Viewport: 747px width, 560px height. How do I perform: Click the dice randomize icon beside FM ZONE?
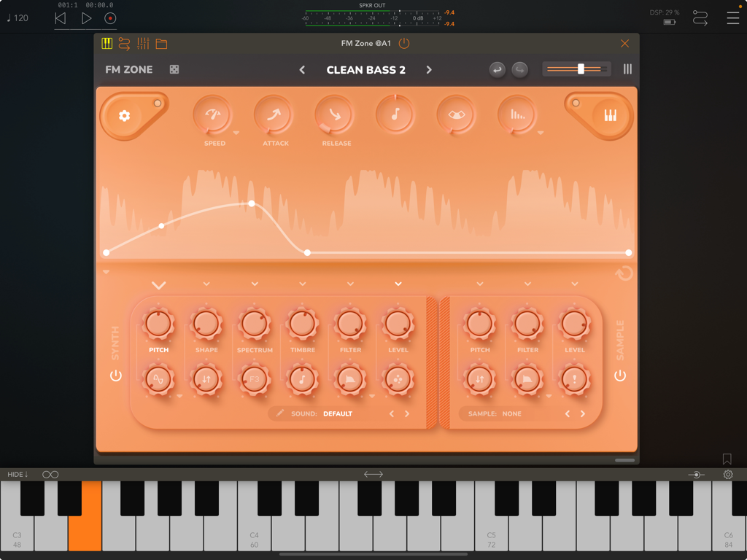(174, 69)
